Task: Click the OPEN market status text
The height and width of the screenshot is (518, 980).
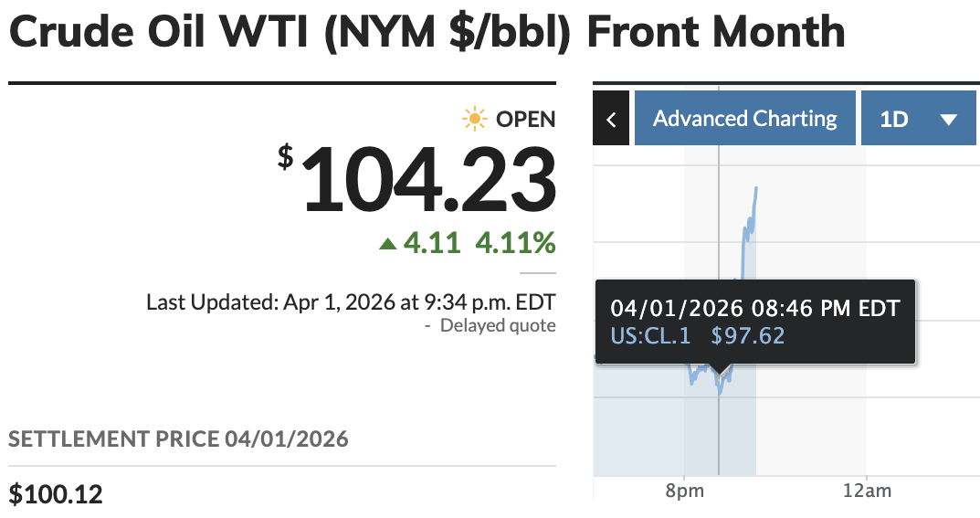Action: [525, 119]
